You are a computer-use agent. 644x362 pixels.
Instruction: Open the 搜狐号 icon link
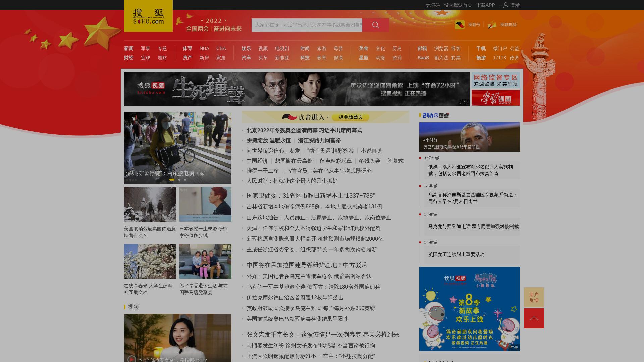[x=460, y=25]
